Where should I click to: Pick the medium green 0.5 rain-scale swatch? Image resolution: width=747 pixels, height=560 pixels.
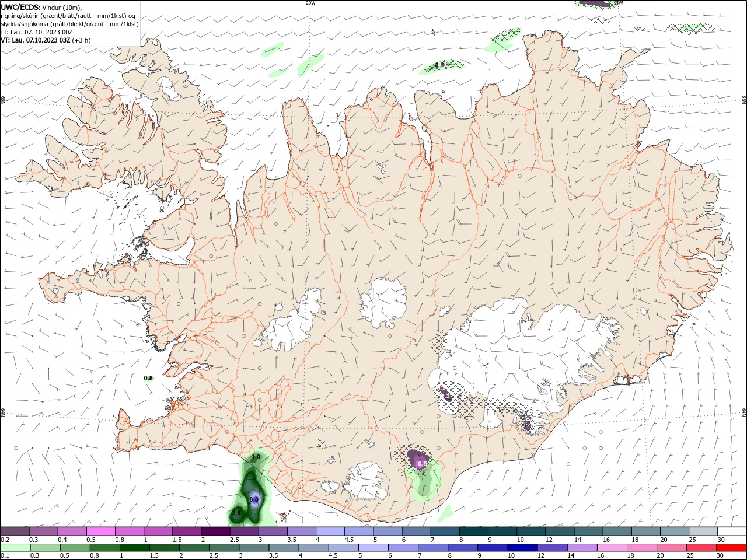tap(75, 548)
